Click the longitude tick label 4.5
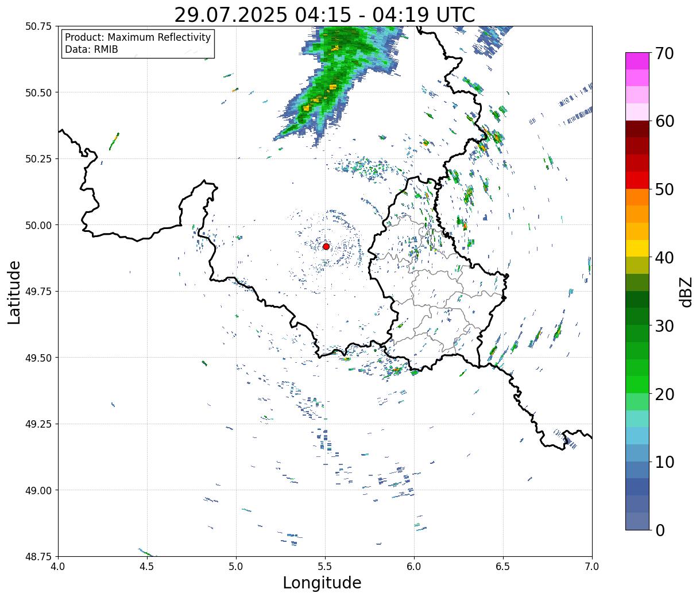 coord(147,567)
